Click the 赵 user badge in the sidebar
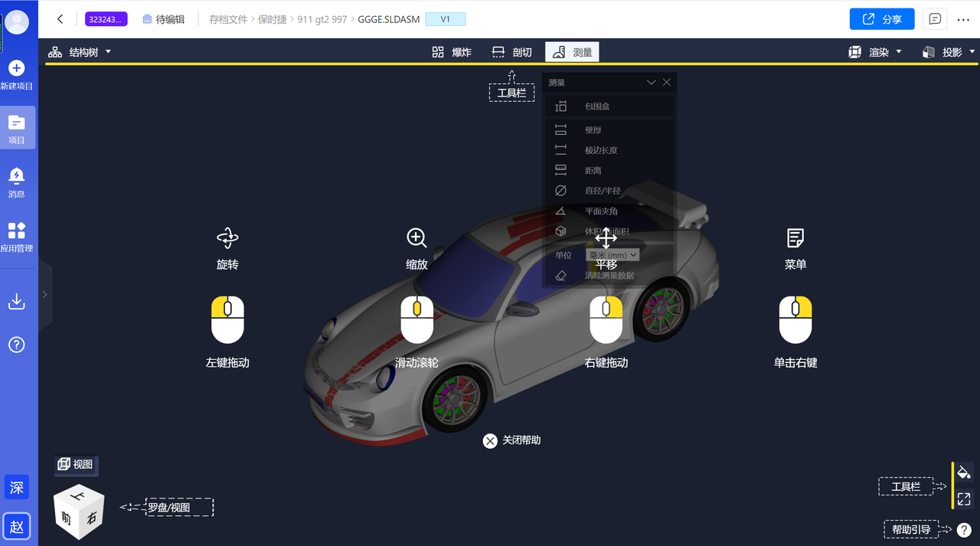Viewport: 980px width, 546px height. pos(17,526)
